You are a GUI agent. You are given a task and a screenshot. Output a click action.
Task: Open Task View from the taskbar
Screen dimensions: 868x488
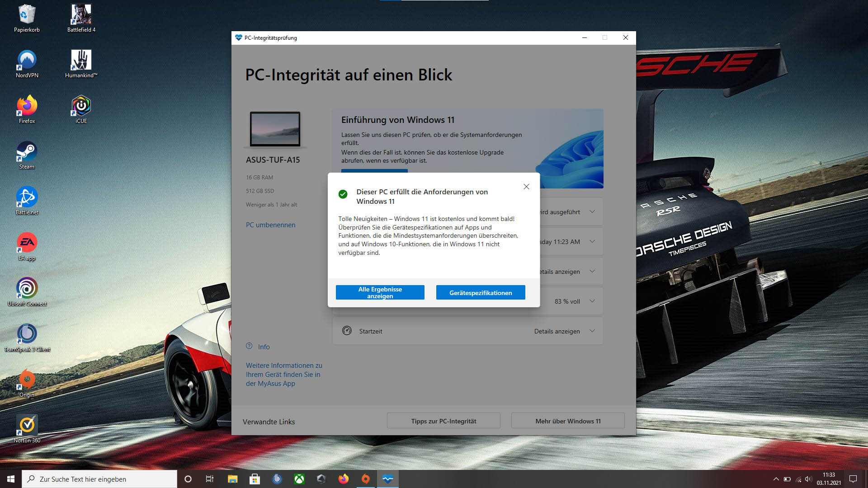(210, 479)
